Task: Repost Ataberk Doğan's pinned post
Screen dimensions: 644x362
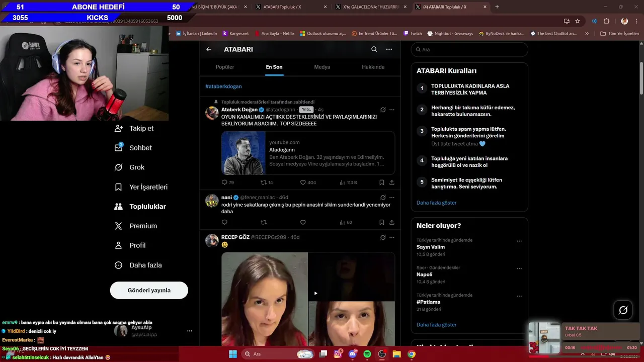Action: click(264, 183)
